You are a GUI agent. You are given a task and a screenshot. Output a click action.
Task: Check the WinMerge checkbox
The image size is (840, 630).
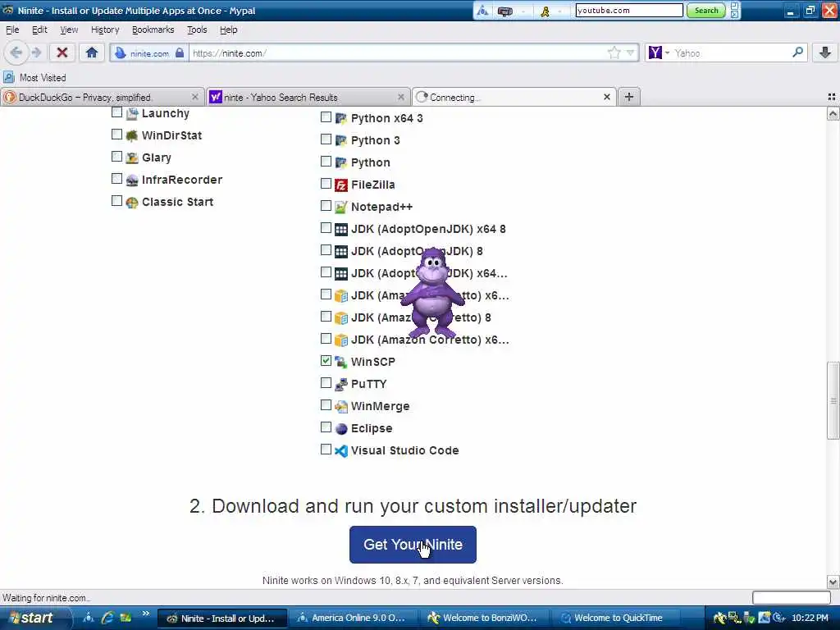tap(326, 405)
